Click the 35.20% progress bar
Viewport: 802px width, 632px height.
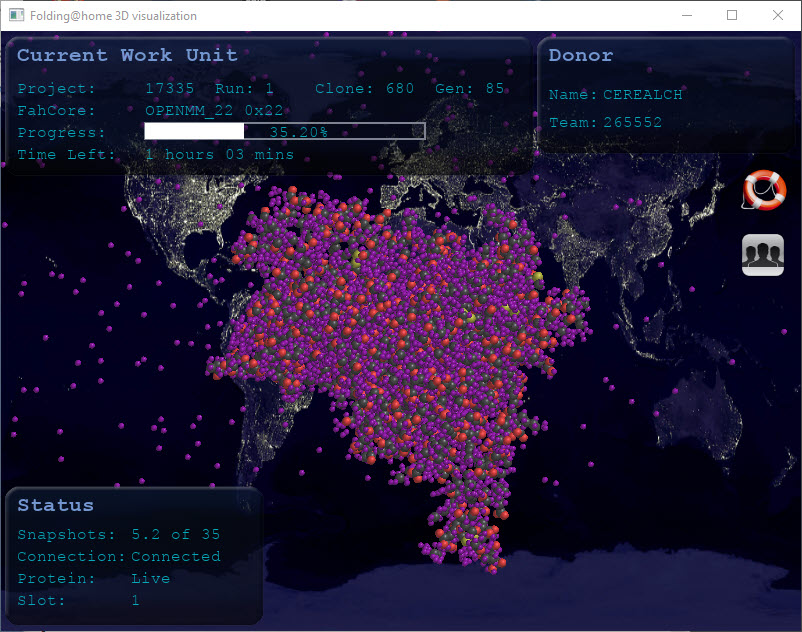click(x=285, y=131)
